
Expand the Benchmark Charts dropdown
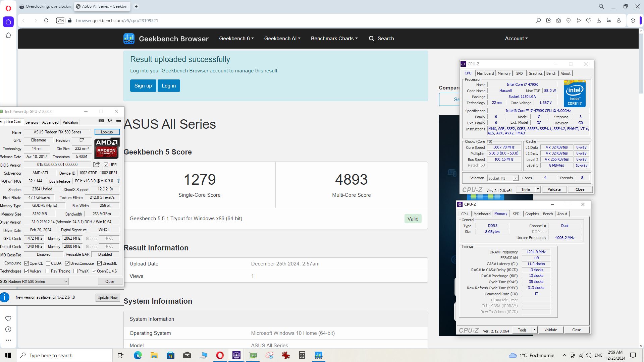pos(334,39)
